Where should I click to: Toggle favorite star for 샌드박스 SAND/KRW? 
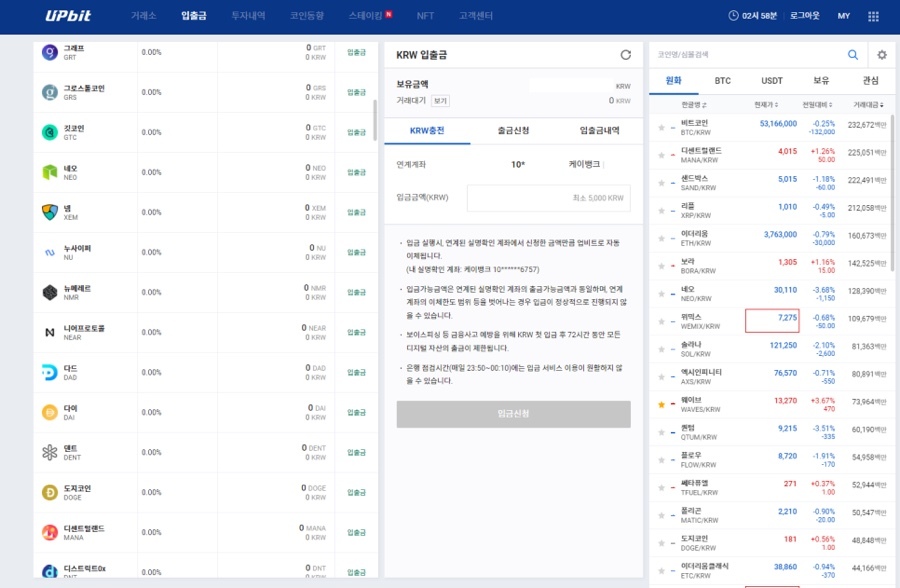661,183
